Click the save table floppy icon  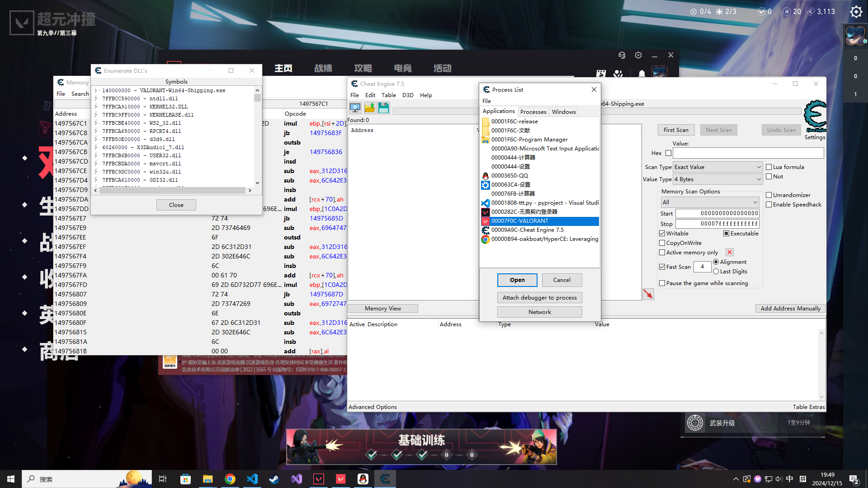(384, 108)
